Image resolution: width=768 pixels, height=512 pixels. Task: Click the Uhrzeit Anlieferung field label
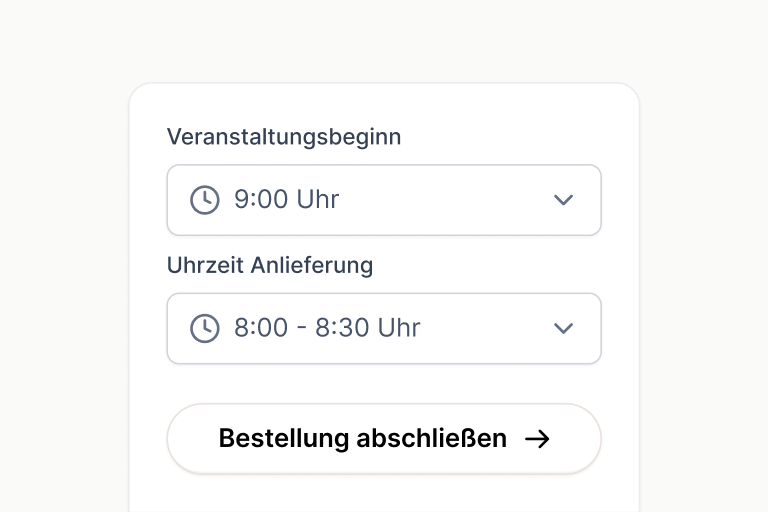[x=270, y=265]
